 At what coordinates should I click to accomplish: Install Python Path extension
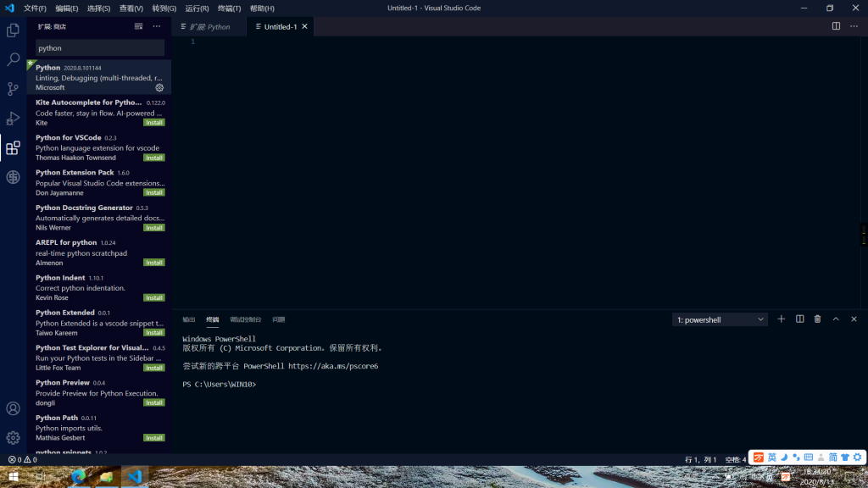coord(154,438)
